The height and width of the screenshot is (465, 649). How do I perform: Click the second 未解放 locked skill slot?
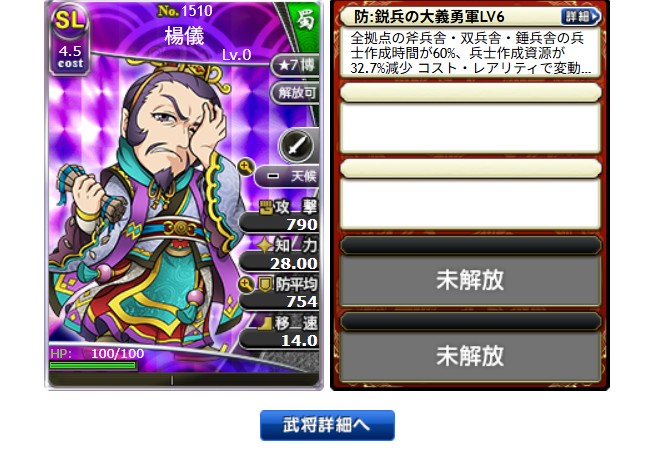470,355
